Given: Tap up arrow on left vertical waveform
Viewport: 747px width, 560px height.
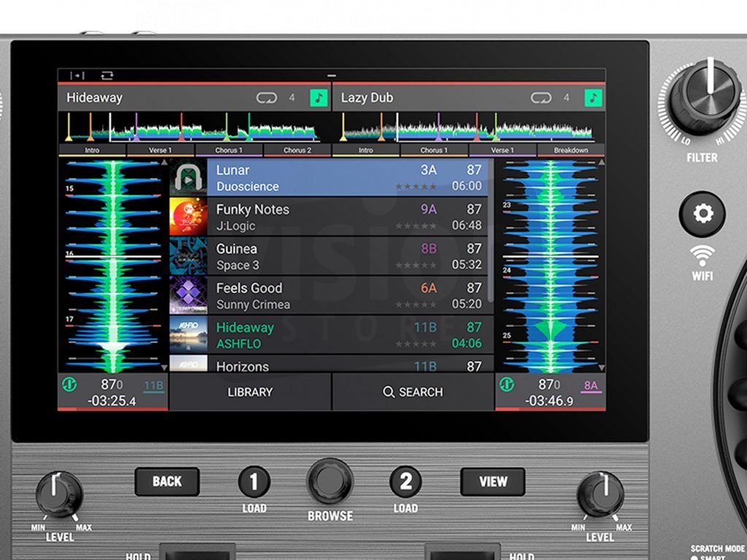Looking at the screenshot, I should point(164,163).
